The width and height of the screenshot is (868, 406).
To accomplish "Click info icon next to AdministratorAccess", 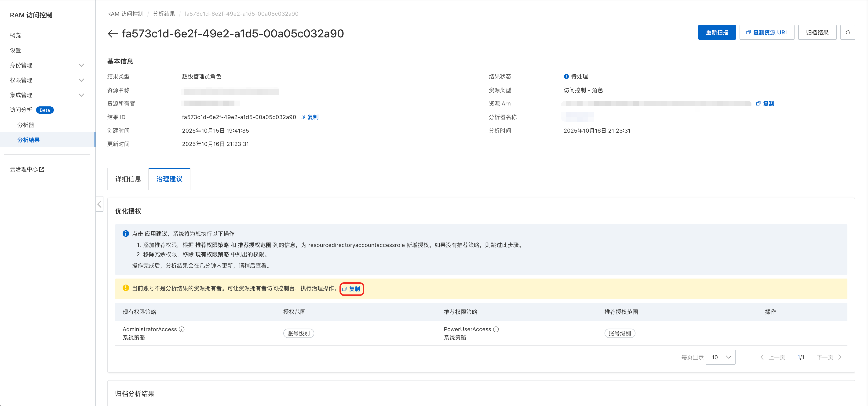I will 182,330.
